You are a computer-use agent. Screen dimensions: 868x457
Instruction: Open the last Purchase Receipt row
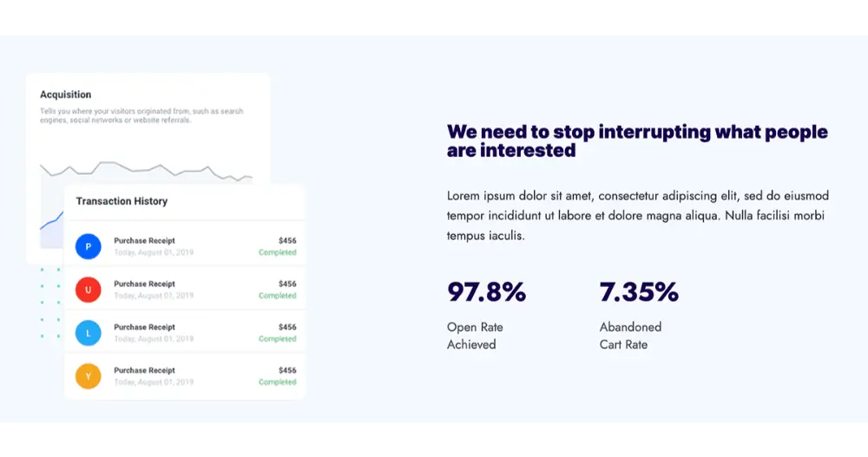pos(185,376)
